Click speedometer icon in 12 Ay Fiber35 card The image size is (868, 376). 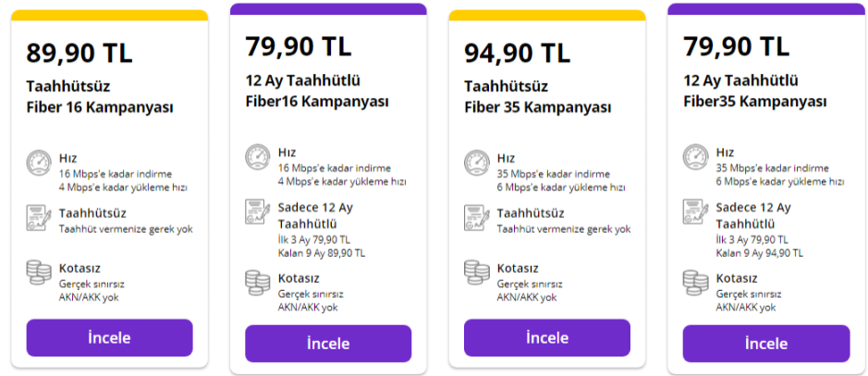click(696, 157)
